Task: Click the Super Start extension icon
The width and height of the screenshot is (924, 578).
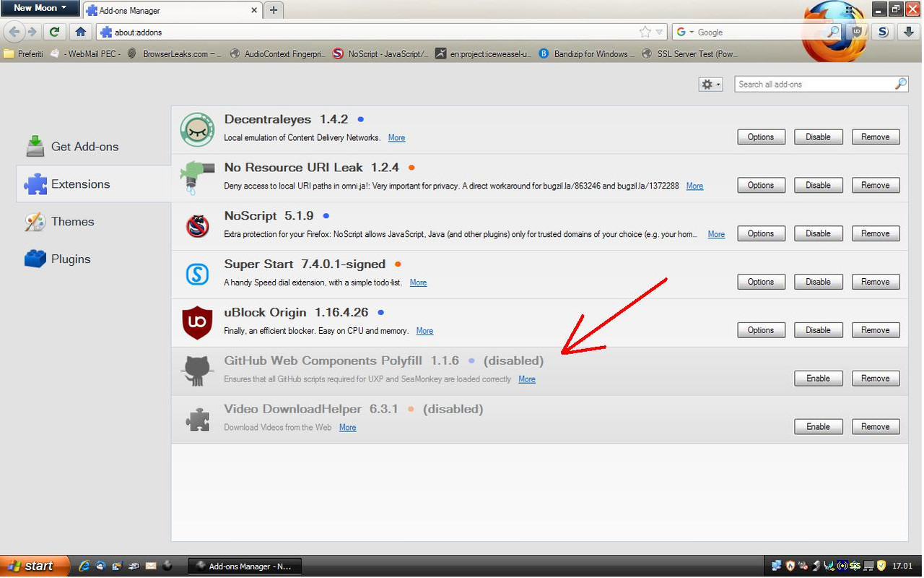Action: (197, 275)
